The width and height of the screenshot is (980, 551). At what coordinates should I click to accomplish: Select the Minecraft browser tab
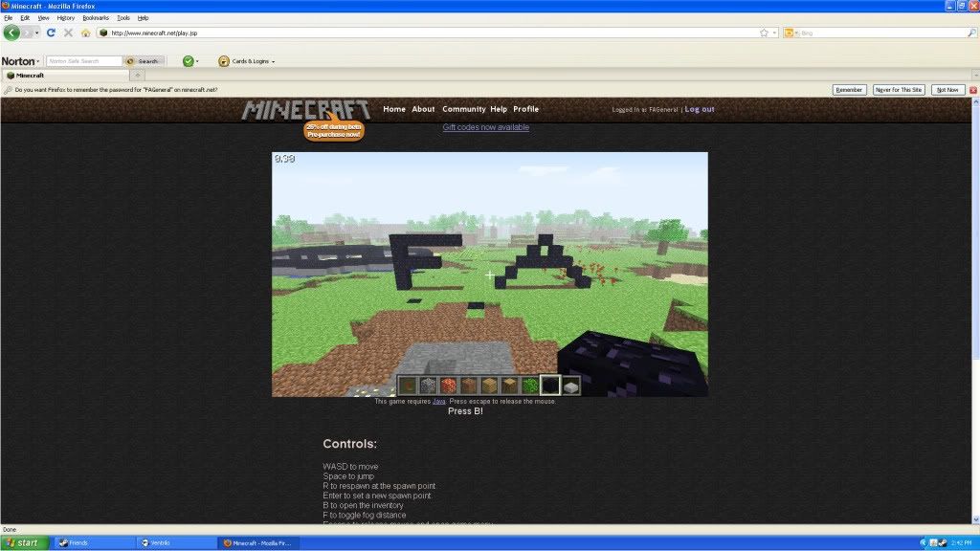(x=65, y=75)
